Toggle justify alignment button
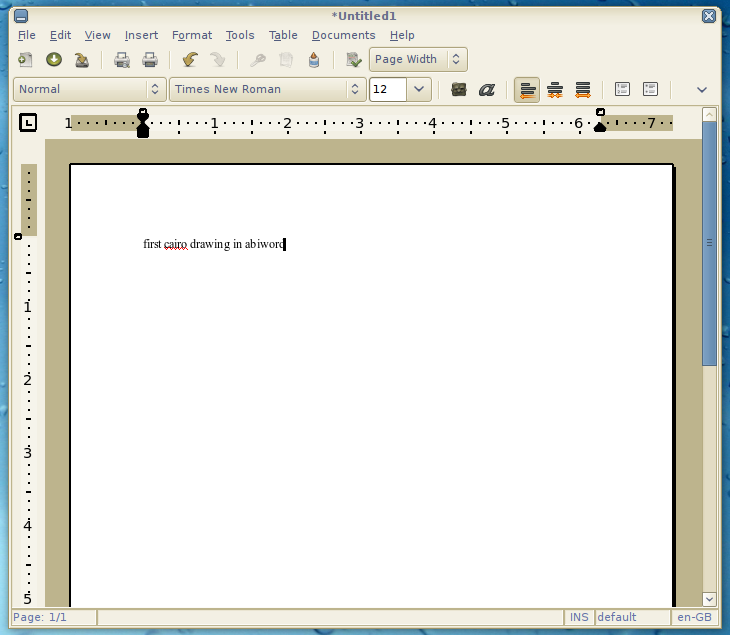Screen dimensions: 730x635 tap(583, 89)
